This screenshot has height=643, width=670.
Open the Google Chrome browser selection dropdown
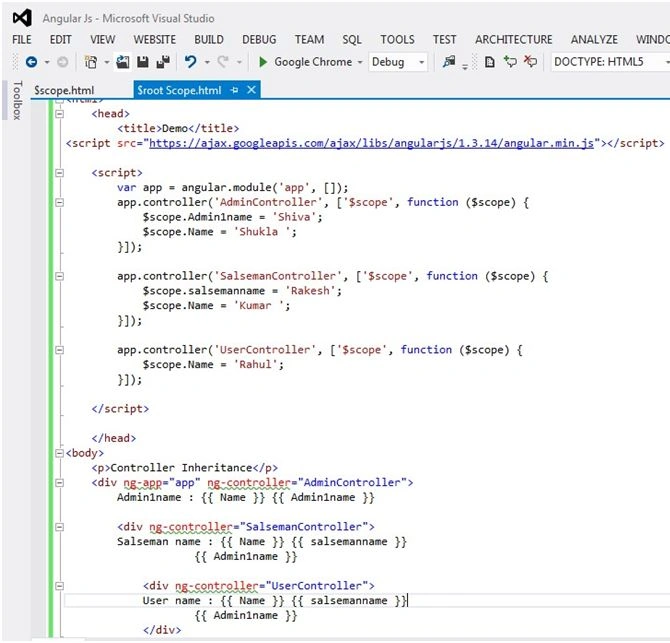click(x=360, y=62)
